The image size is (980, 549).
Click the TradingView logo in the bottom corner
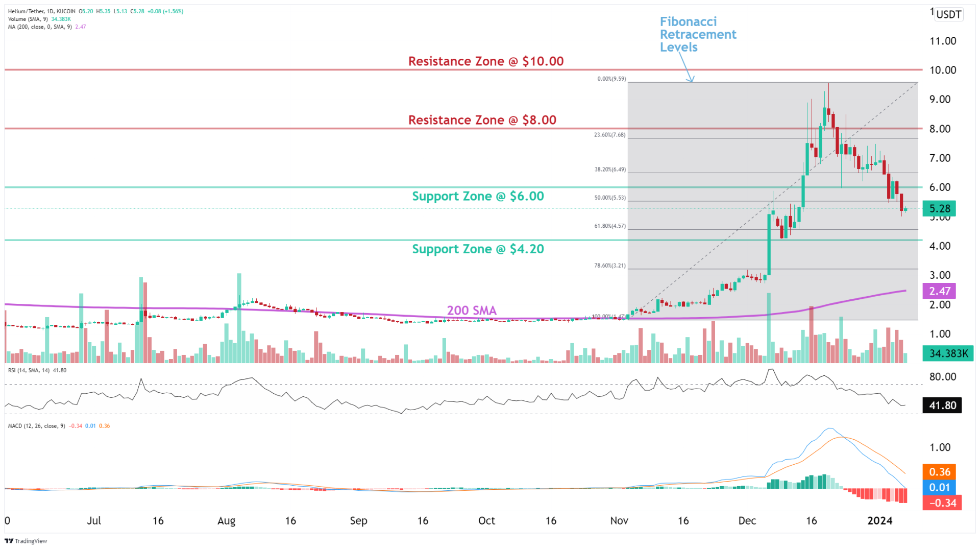coord(26,541)
